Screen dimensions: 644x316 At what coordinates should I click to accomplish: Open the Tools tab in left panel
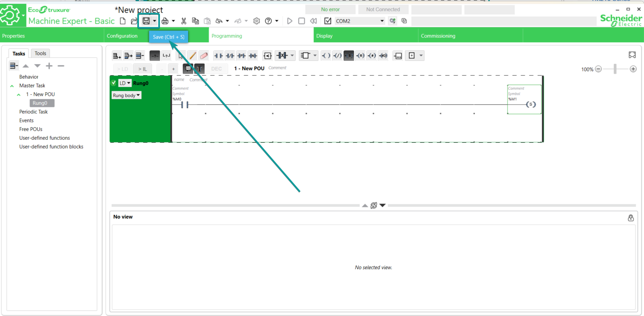click(x=40, y=53)
